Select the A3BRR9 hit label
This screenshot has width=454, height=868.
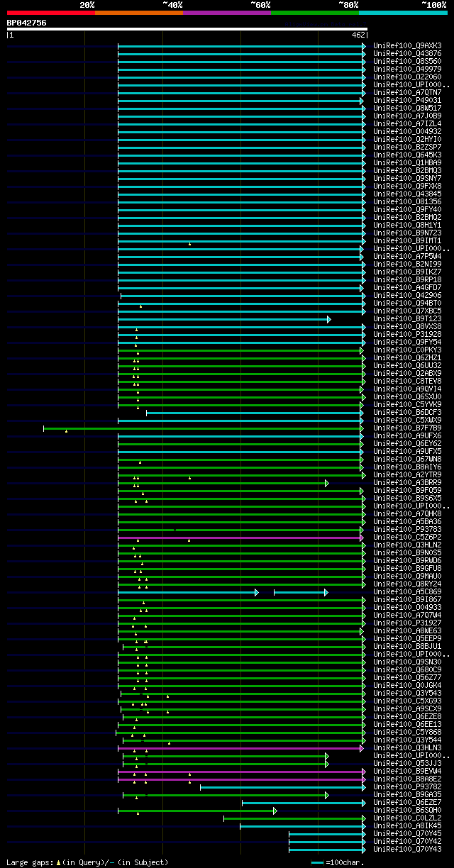click(x=407, y=482)
